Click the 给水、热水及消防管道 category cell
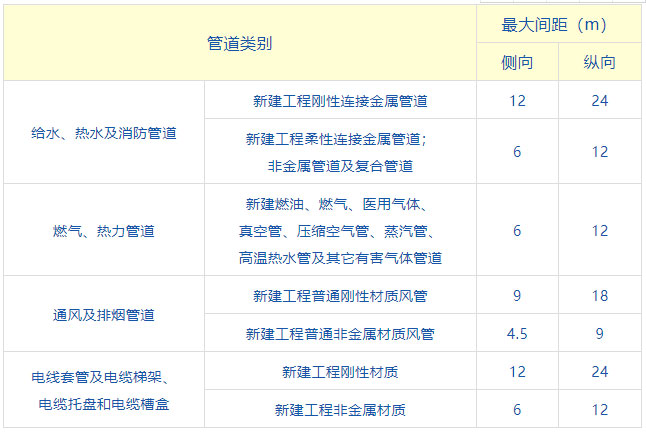The height and width of the screenshot is (435, 646). 105,132
